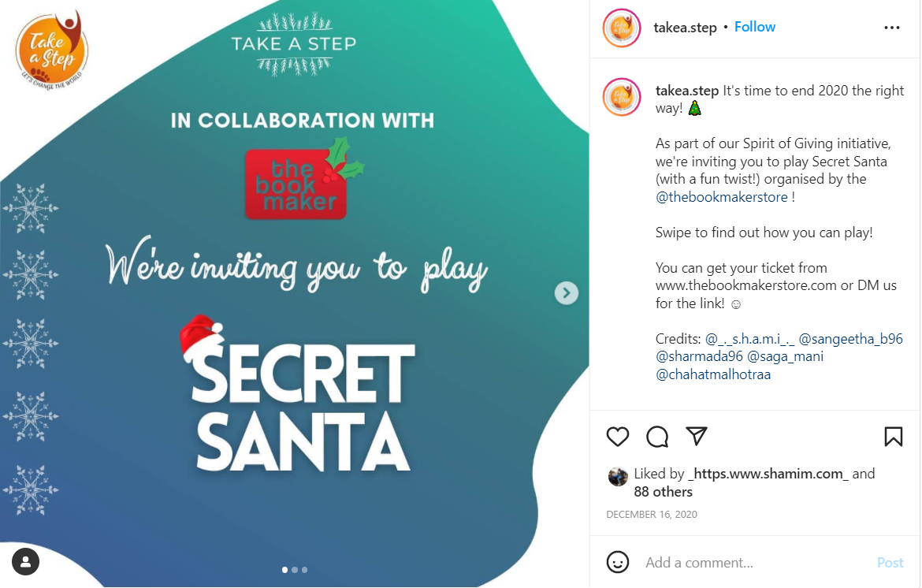Open the @chahatmalhotraa credit link
This screenshot has width=922, height=588.
712,374
